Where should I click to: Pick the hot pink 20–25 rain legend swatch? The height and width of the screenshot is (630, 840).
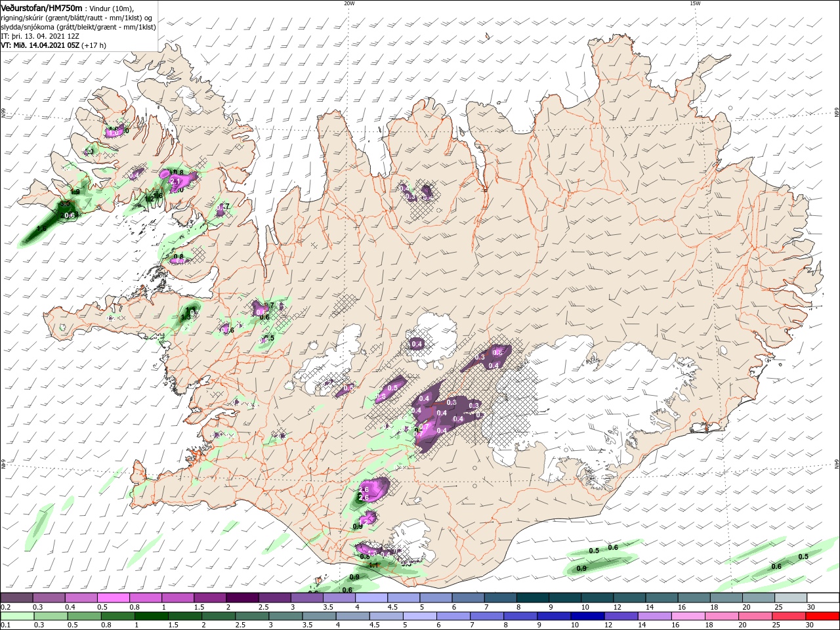(755, 616)
